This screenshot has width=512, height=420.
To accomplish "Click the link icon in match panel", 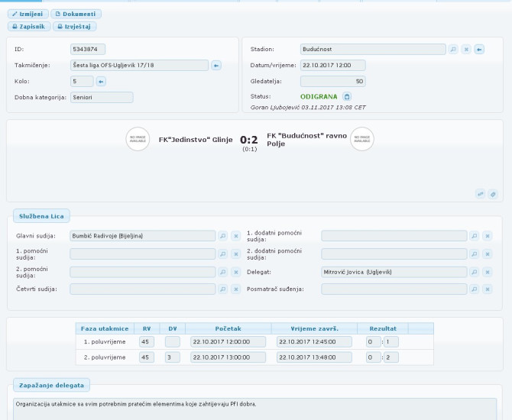I will point(480,194).
